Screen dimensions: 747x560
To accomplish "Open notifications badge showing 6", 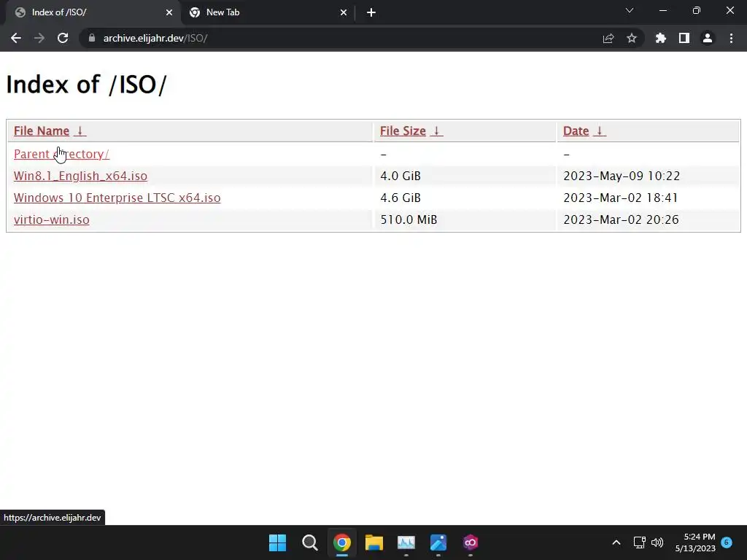I will (x=727, y=542).
